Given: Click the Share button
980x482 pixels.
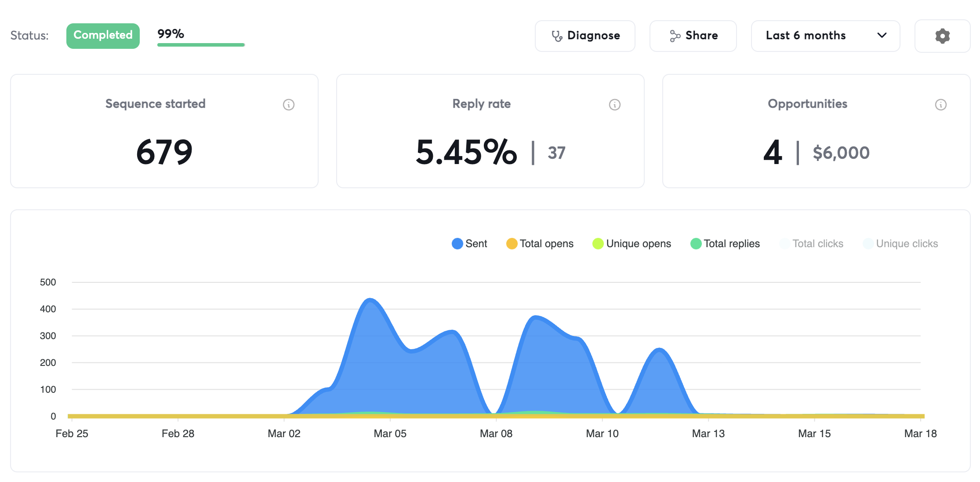Looking at the screenshot, I should coord(693,36).
